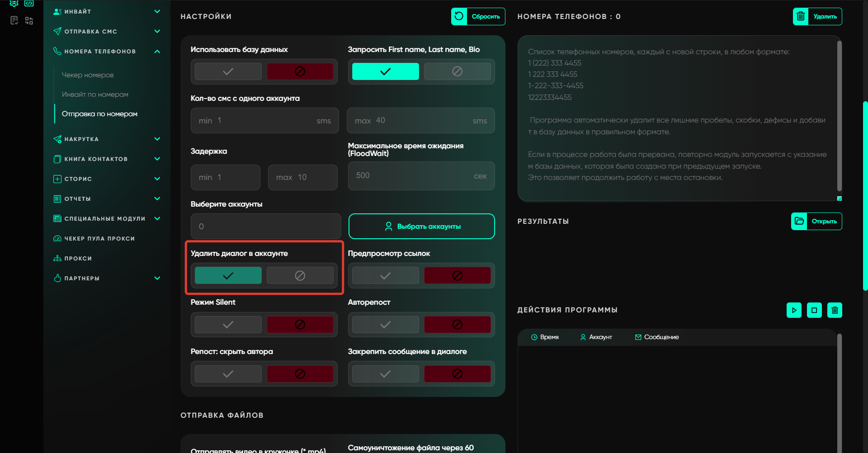868x453 pixels.
Task: Open Чекер номеров submenu item
Action: tap(88, 75)
